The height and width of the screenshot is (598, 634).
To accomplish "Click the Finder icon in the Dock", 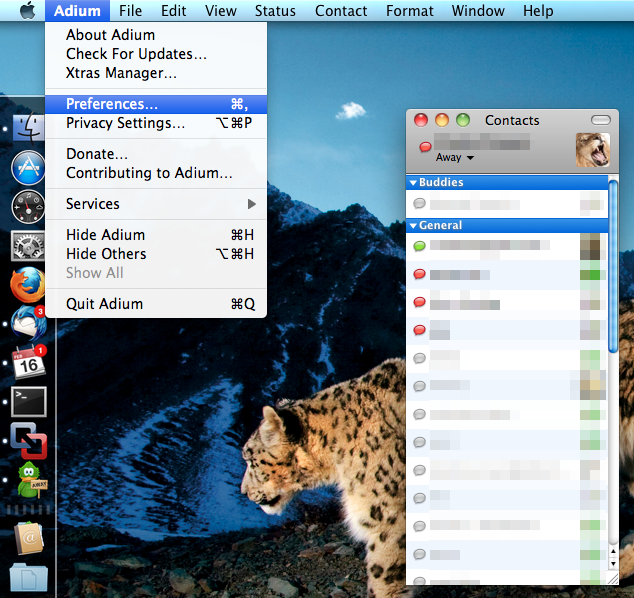I will tap(28, 128).
